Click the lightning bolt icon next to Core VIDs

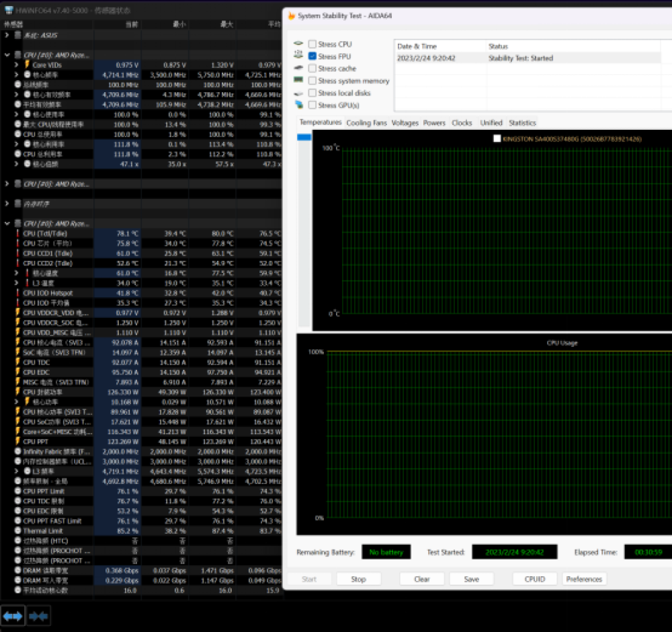(27, 65)
